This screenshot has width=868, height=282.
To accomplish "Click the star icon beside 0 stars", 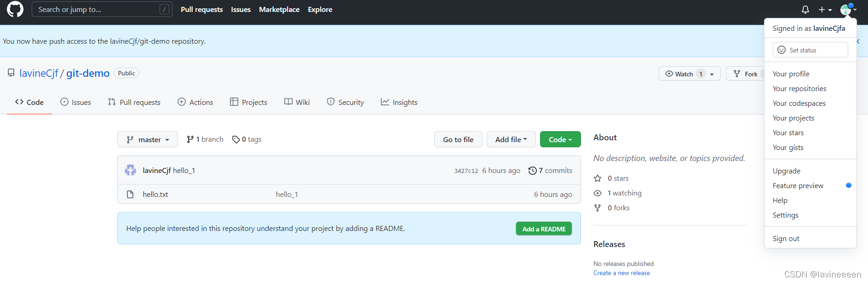I will pos(598,178).
